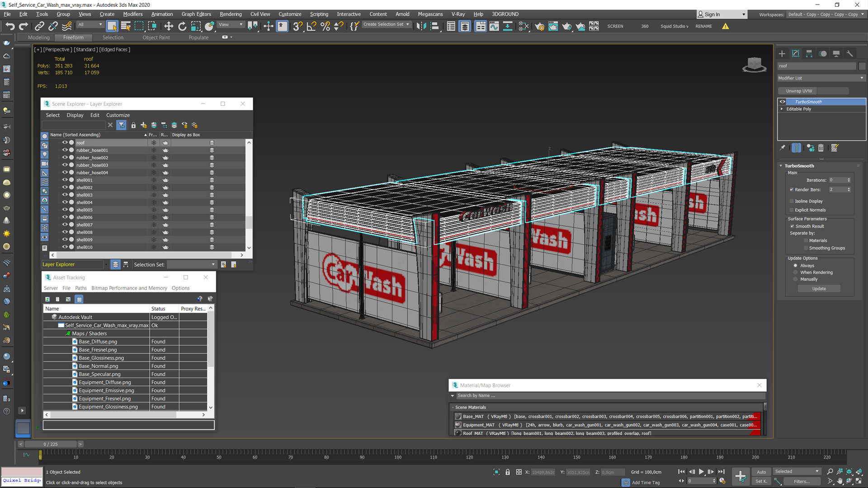
Task: Open the key filter Selected dropdown
Action: click(x=797, y=472)
